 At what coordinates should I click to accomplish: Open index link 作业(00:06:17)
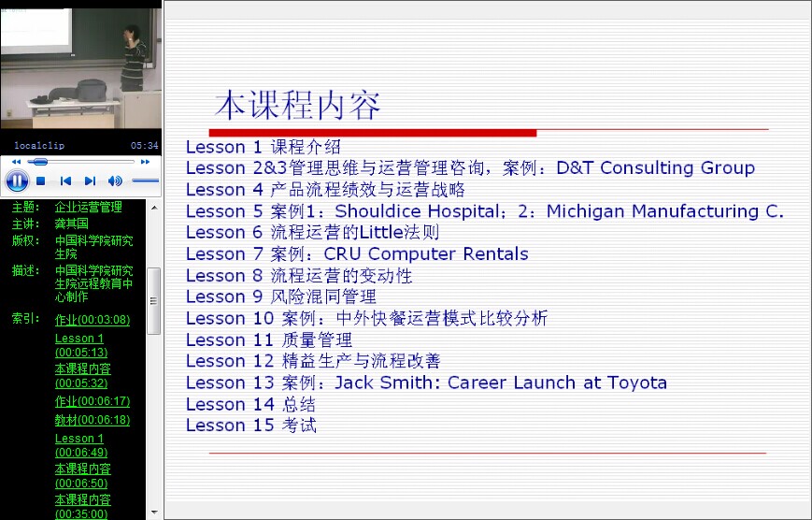(x=93, y=401)
